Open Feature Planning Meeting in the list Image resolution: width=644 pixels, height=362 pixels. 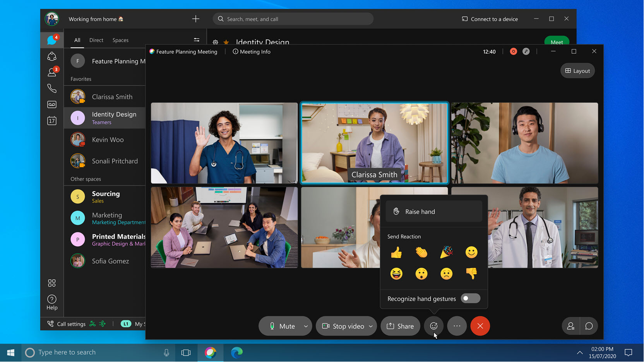[x=105, y=61]
